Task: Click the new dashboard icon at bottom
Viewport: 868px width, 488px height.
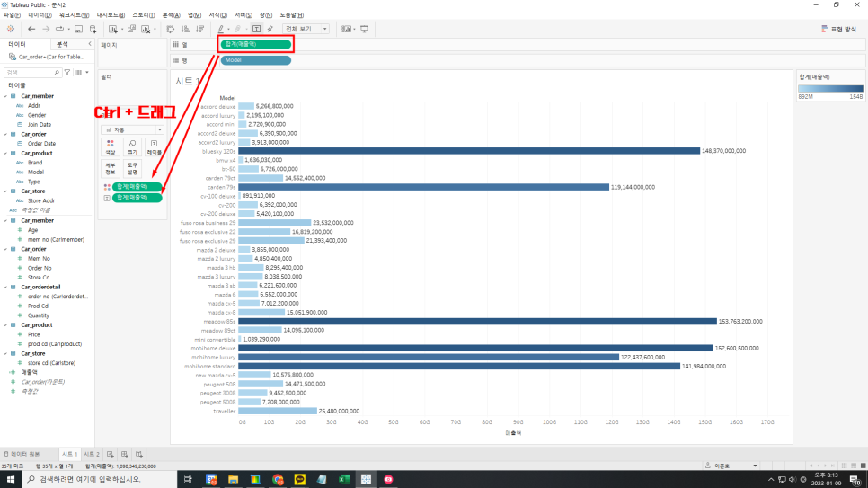Action: (x=125, y=454)
